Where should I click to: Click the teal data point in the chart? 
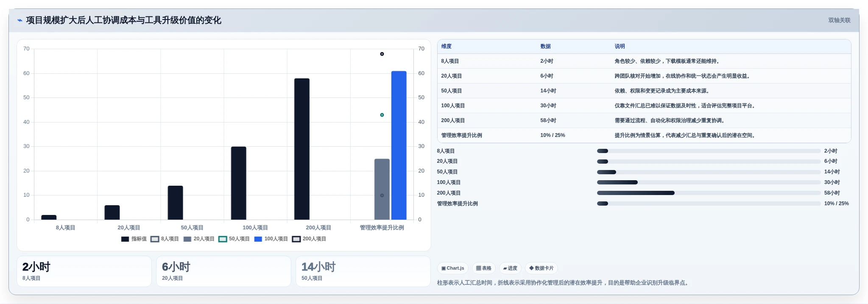click(x=382, y=115)
